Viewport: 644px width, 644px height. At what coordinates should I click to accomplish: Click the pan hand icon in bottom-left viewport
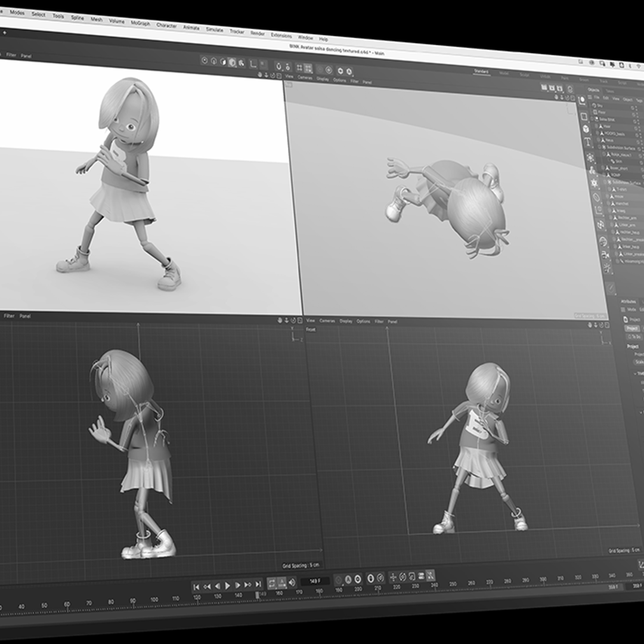280,320
